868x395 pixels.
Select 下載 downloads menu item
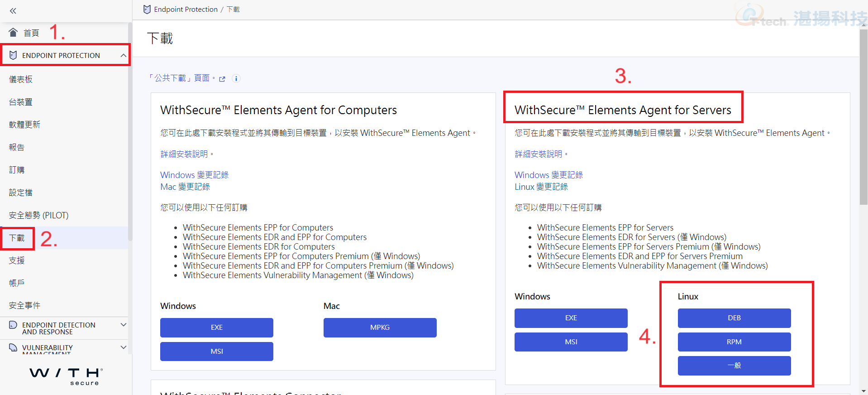[17, 238]
